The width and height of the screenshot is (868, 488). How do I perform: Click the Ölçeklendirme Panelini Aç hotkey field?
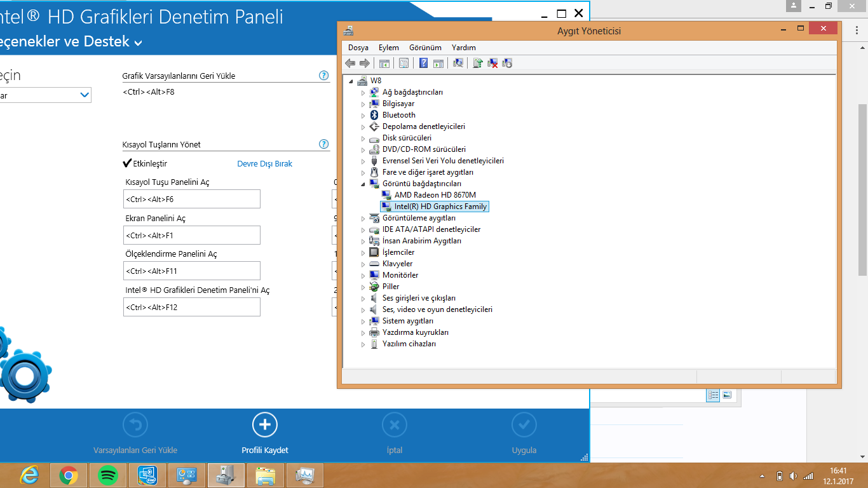(192, 271)
